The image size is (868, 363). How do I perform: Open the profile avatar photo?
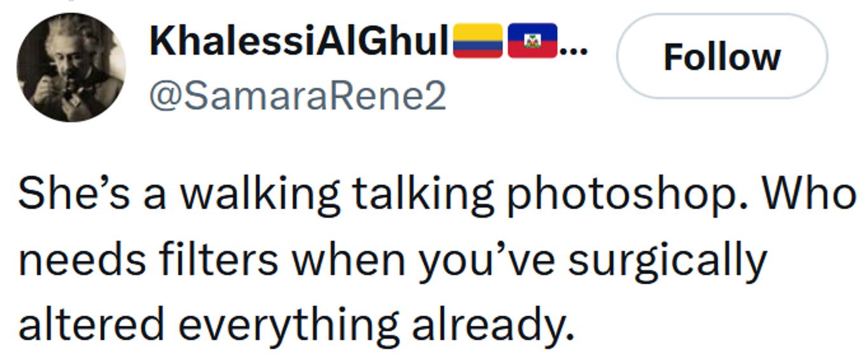click(x=71, y=67)
